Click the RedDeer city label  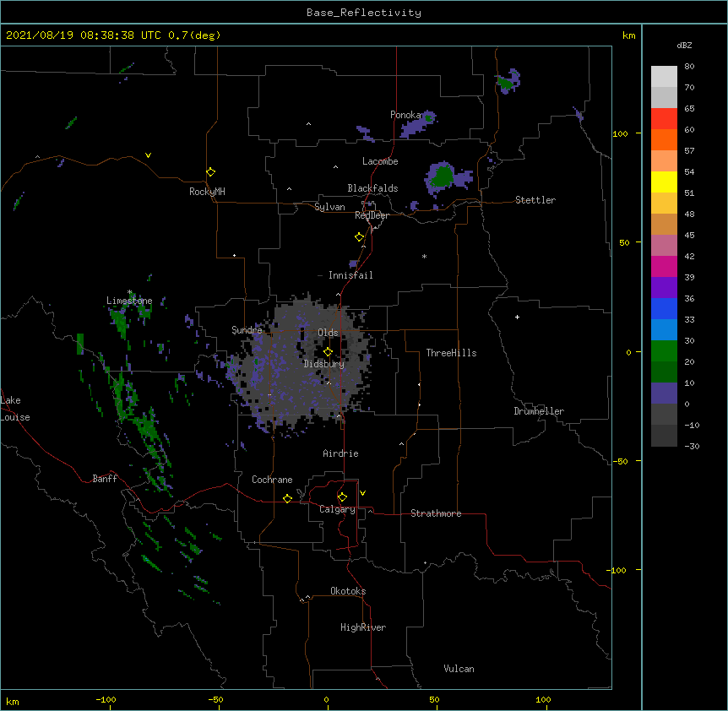372,215
